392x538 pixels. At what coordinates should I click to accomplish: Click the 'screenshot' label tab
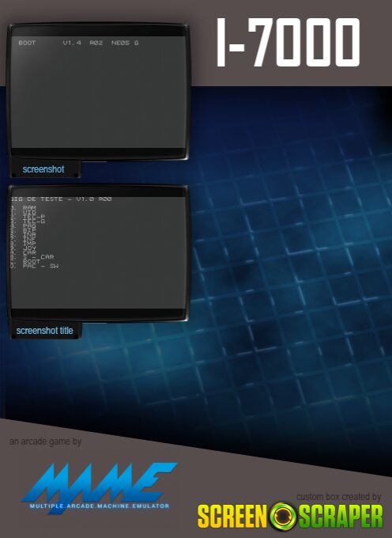(x=43, y=169)
